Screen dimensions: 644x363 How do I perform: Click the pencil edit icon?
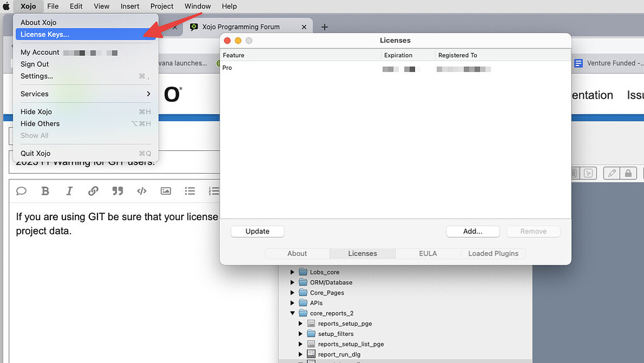(x=611, y=173)
